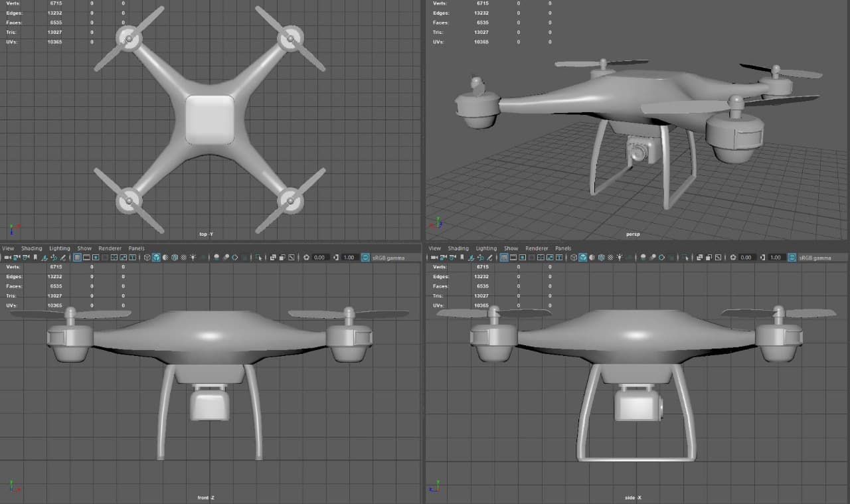Toggle X-ray display in front viewport toolbar
850x504 pixels.
click(x=183, y=258)
